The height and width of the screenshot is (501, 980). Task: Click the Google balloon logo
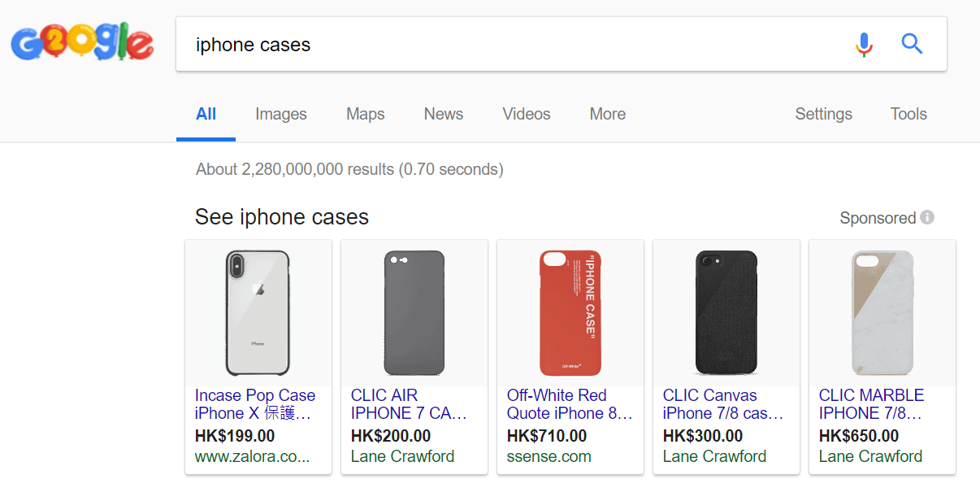tap(81, 43)
